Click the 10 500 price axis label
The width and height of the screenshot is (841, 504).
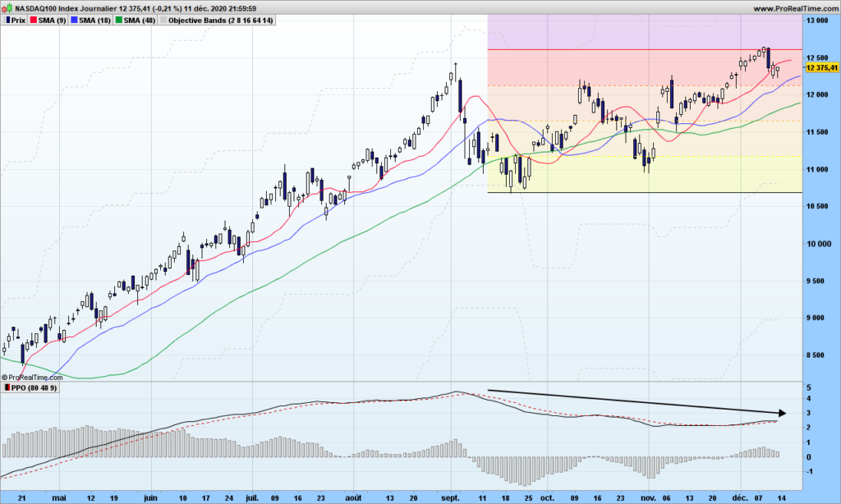tap(817, 206)
